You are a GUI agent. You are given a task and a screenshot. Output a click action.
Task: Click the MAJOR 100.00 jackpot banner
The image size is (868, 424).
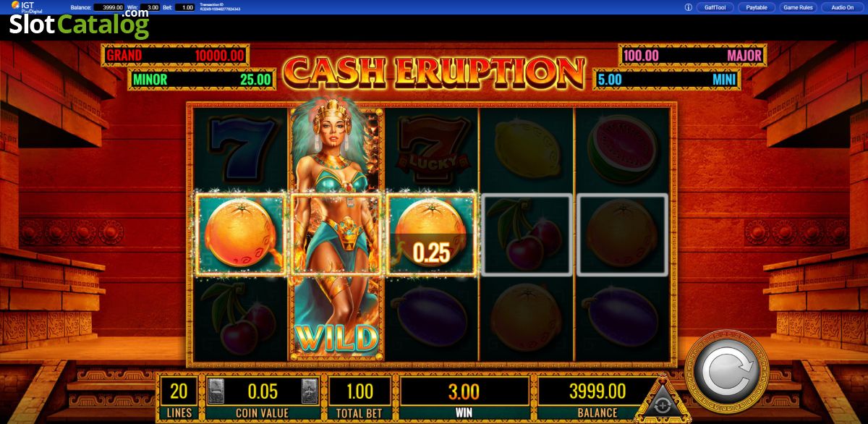tap(692, 56)
